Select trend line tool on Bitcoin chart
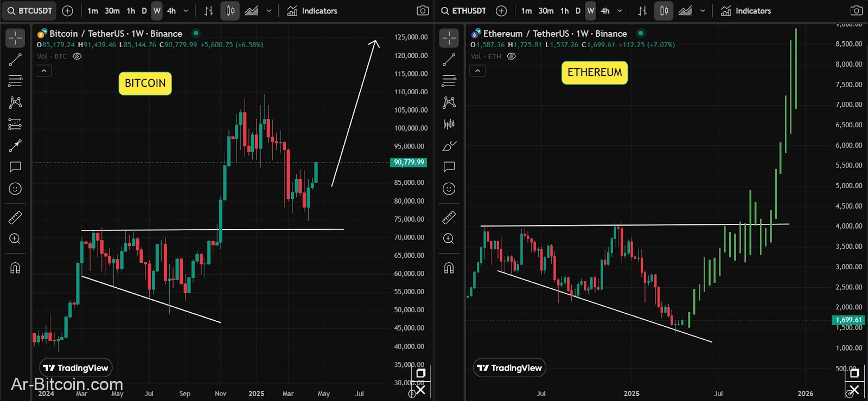Screen dimensions: 868x401 coord(15,60)
